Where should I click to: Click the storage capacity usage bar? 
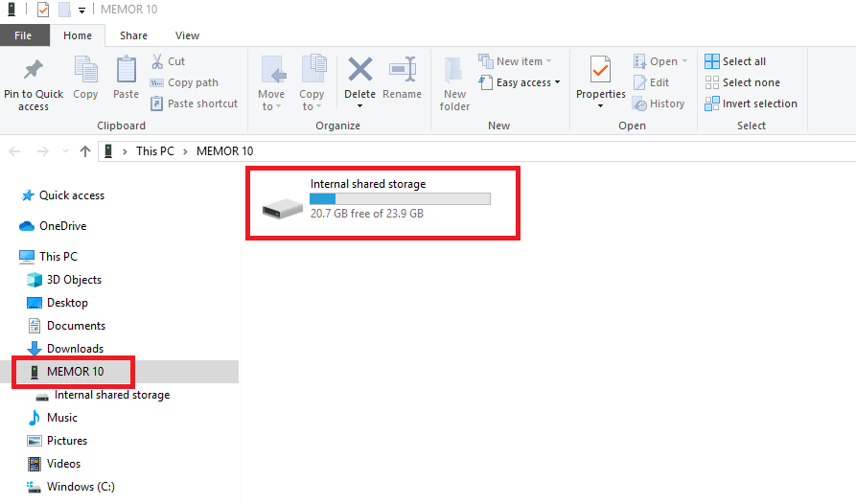pos(400,198)
